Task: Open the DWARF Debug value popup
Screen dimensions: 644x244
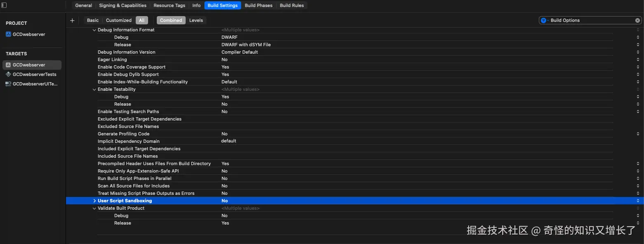Action: [638, 37]
